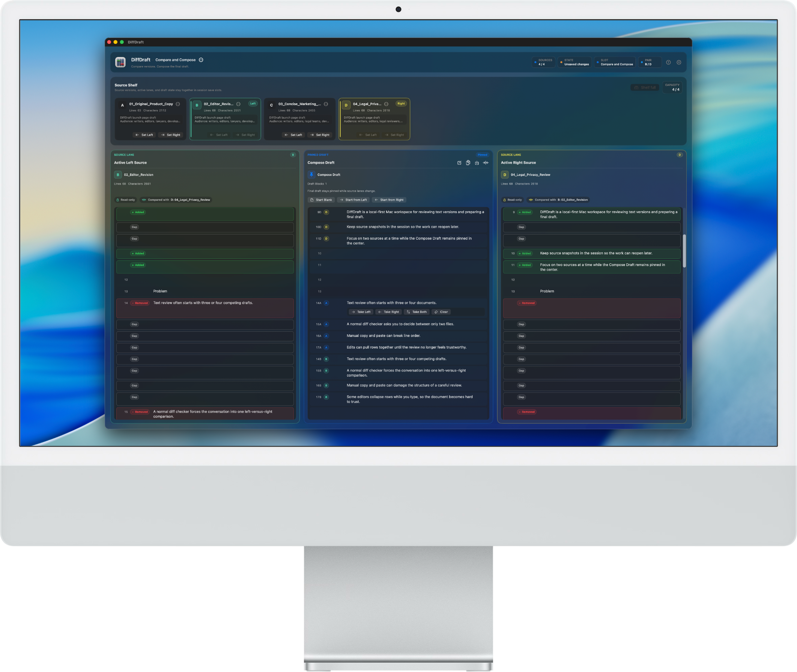Click the D source marker on draft row 9D
The width and height of the screenshot is (797, 672).
[326, 212]
